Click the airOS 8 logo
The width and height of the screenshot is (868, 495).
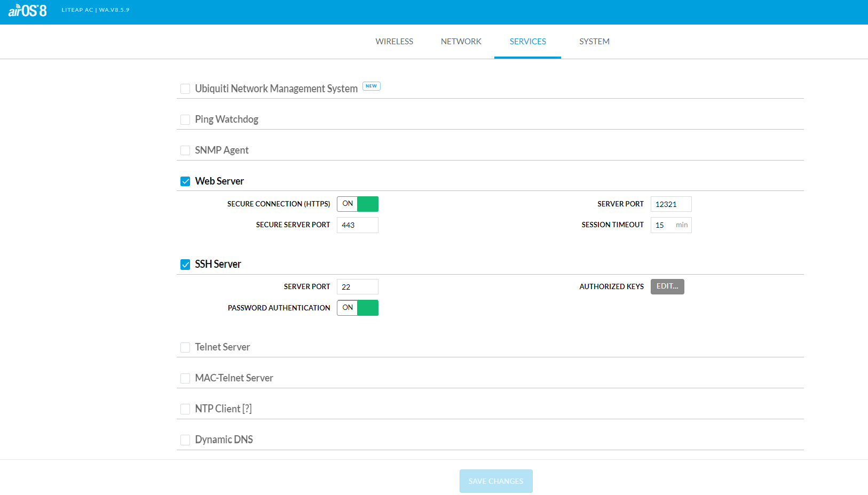[x=27, y=11]
